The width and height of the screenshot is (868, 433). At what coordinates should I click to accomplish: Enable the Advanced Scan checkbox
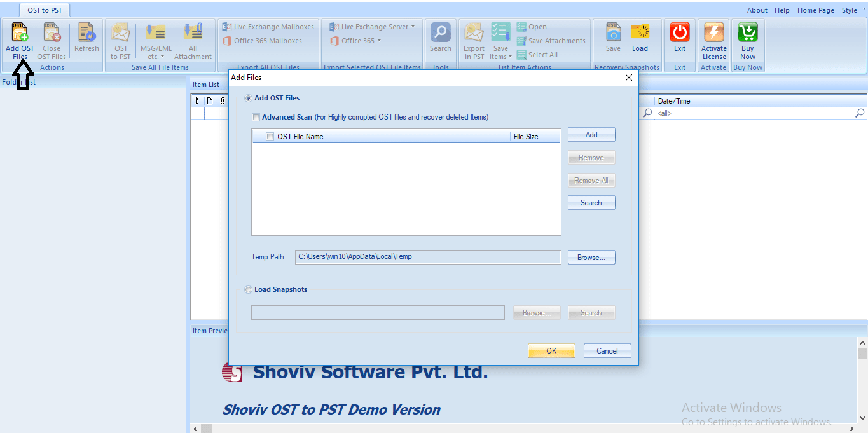pyautogui.click(x=256, y=118)
